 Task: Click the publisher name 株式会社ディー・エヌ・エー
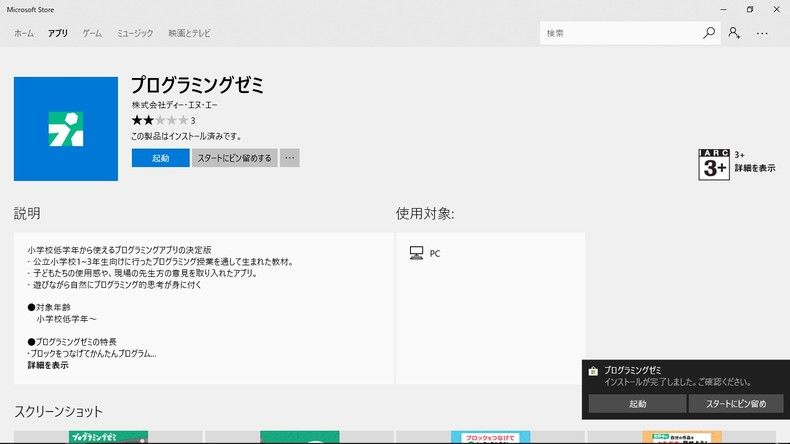[175, 105]
